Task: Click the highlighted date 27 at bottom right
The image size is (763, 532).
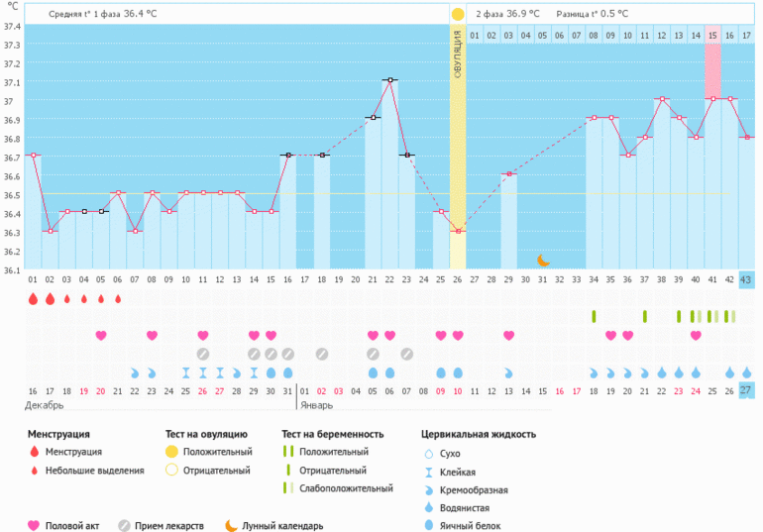Action: 745,390
